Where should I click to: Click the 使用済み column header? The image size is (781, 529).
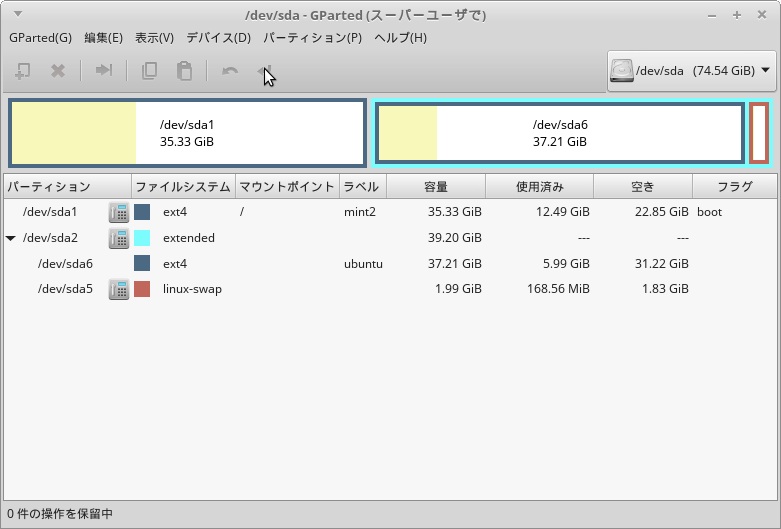pyautogui.click(x=539, y=187)
